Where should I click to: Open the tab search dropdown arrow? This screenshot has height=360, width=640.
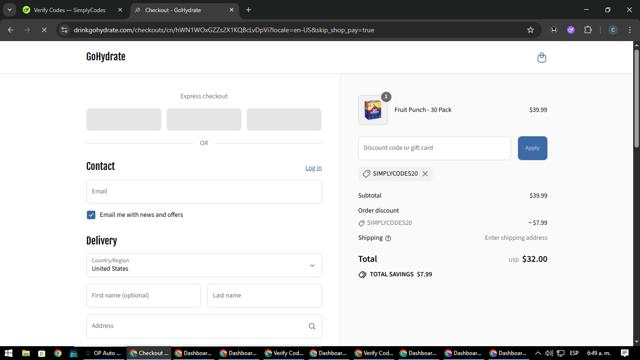(9, 10)
